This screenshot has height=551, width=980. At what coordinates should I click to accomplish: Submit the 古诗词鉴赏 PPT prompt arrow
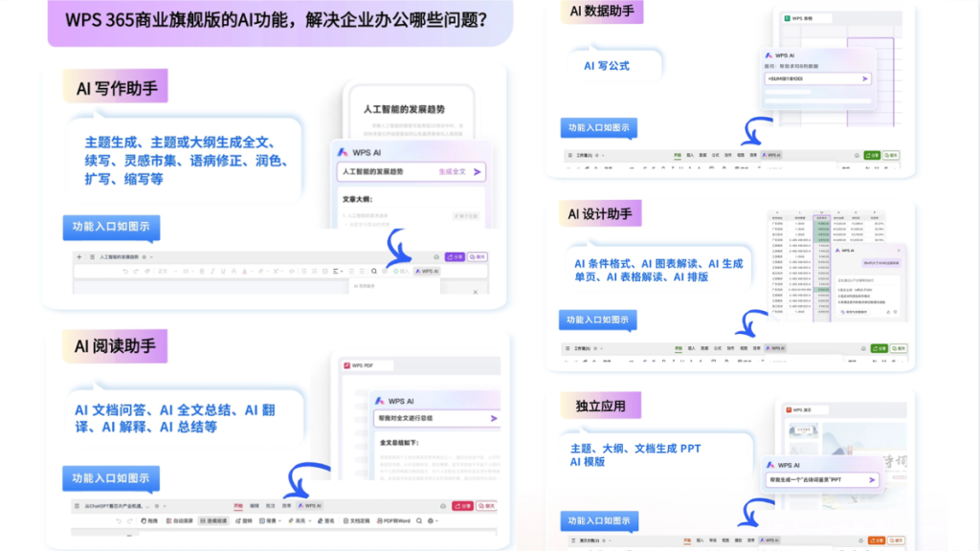point(873,480)
